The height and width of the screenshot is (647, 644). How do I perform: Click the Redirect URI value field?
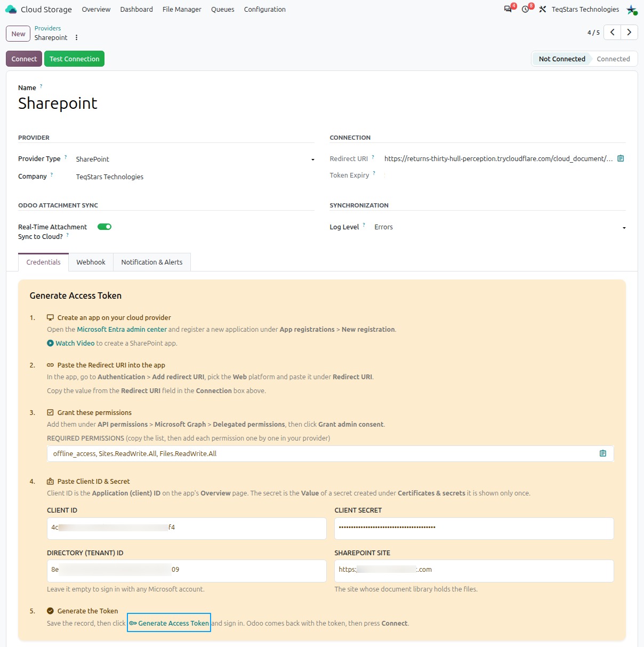pos(498,158)
